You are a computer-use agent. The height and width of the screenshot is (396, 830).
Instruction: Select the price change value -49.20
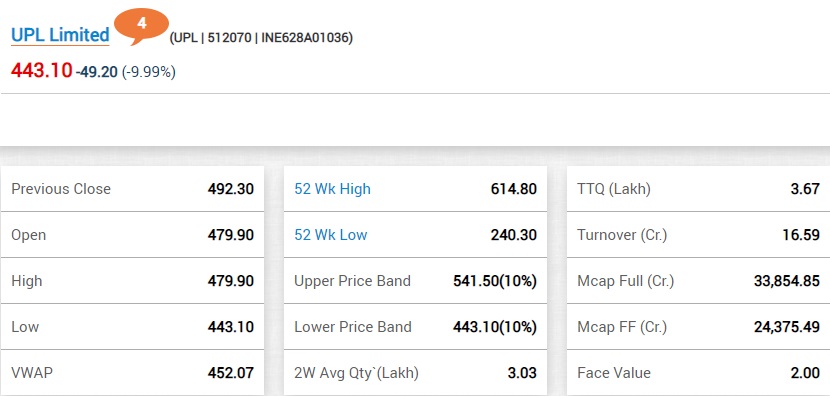tap(96, 71)
